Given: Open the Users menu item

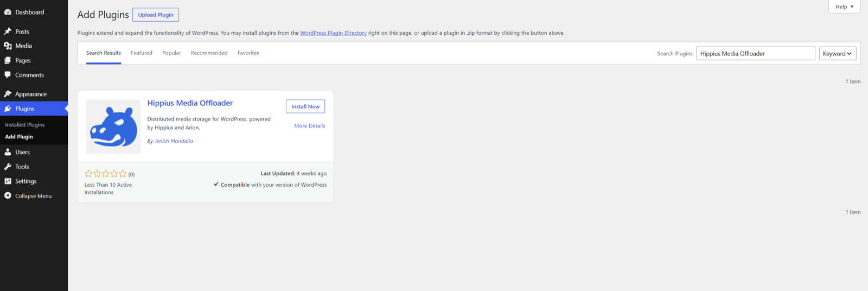Looking at the screenshot, I should pyautogui.click(x=34, y=152).
